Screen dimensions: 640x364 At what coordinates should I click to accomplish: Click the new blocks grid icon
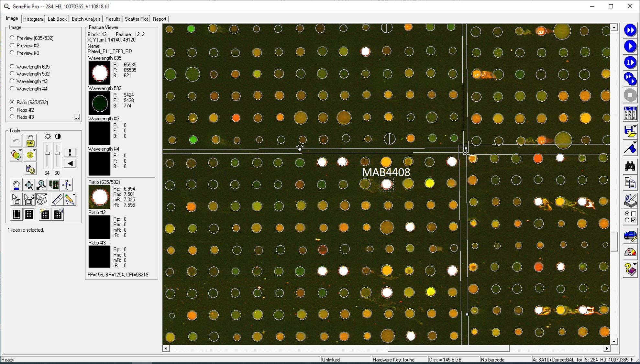pos(45,215)
